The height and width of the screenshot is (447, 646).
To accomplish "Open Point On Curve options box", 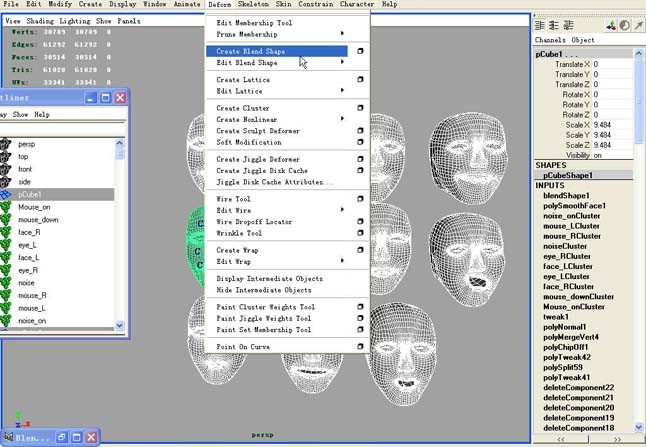I will pos(360,346).
